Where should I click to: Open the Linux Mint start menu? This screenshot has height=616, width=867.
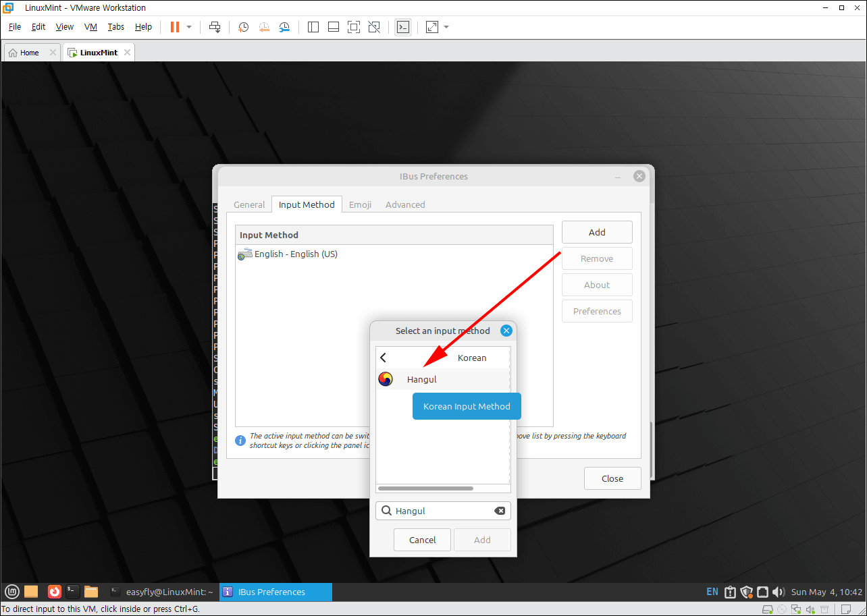click(12, 592)
